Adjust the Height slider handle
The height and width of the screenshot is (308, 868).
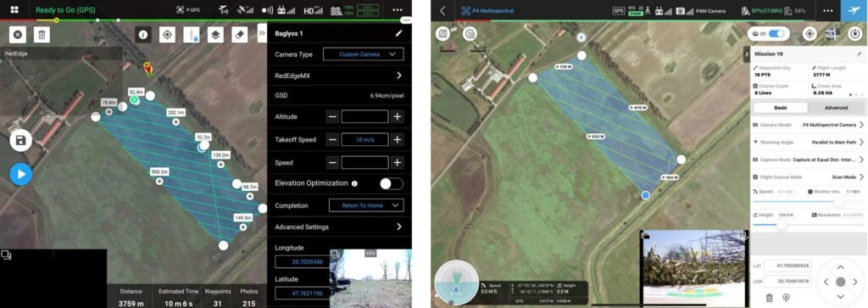click(781, 225)
